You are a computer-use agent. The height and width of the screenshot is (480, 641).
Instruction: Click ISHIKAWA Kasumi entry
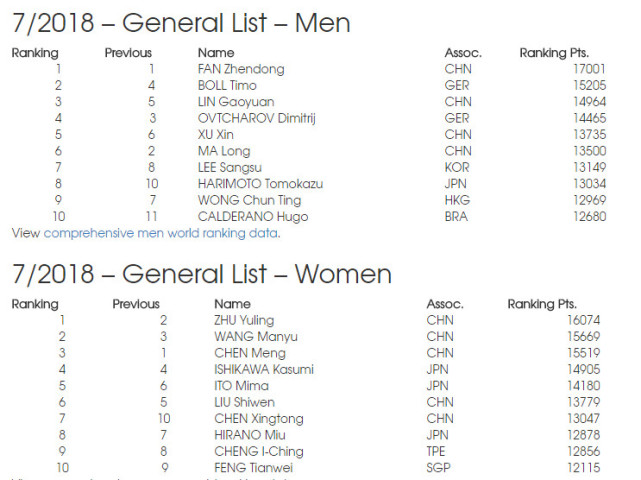264,369
